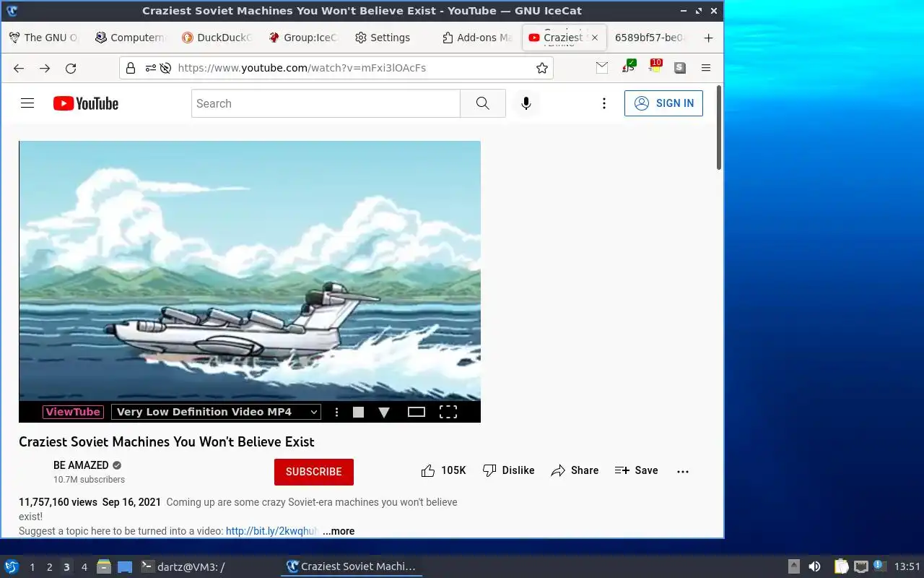The image size is (924, 578).
Task: Switch to the DuckDuckGo tab
Action: point(216,38)
